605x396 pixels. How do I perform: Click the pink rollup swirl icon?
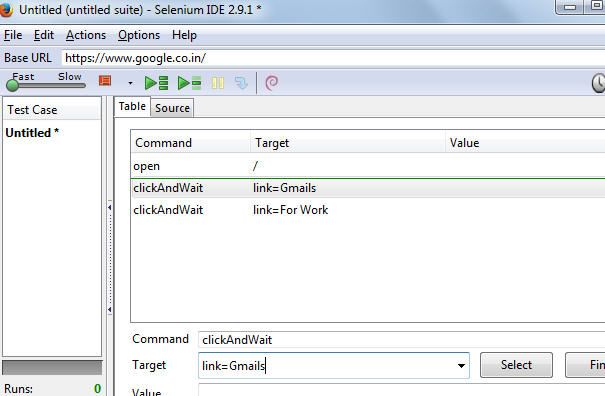coord(272,83)
